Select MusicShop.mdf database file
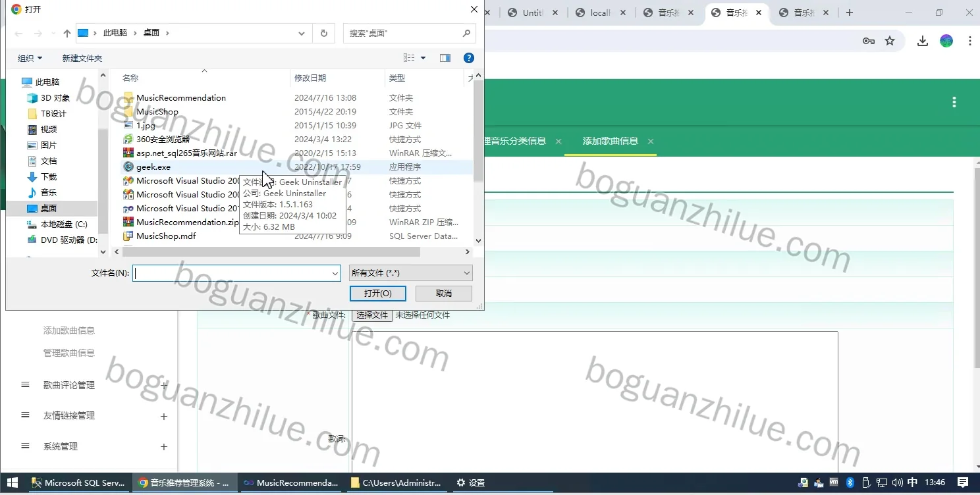The image size is (980, 495). (165, 236)
